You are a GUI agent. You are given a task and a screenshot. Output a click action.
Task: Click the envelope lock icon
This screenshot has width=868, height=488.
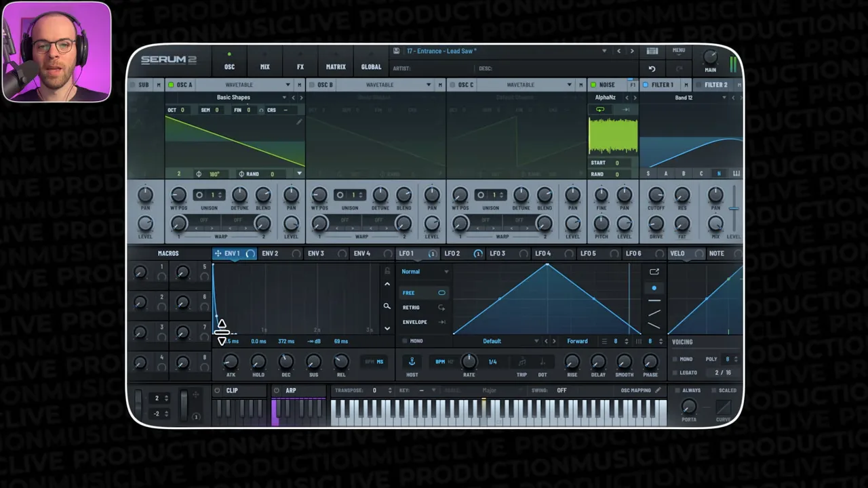point(387,271)
